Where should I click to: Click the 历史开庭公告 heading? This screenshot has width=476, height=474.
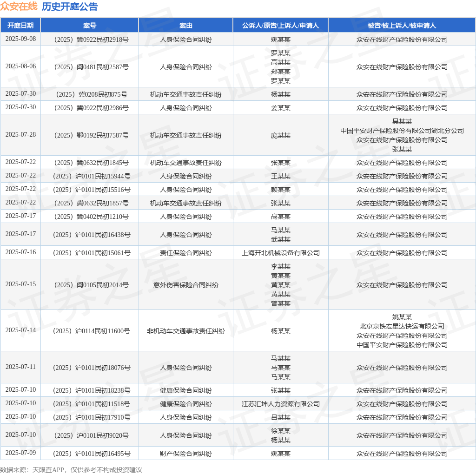click(x=70, y=7)
